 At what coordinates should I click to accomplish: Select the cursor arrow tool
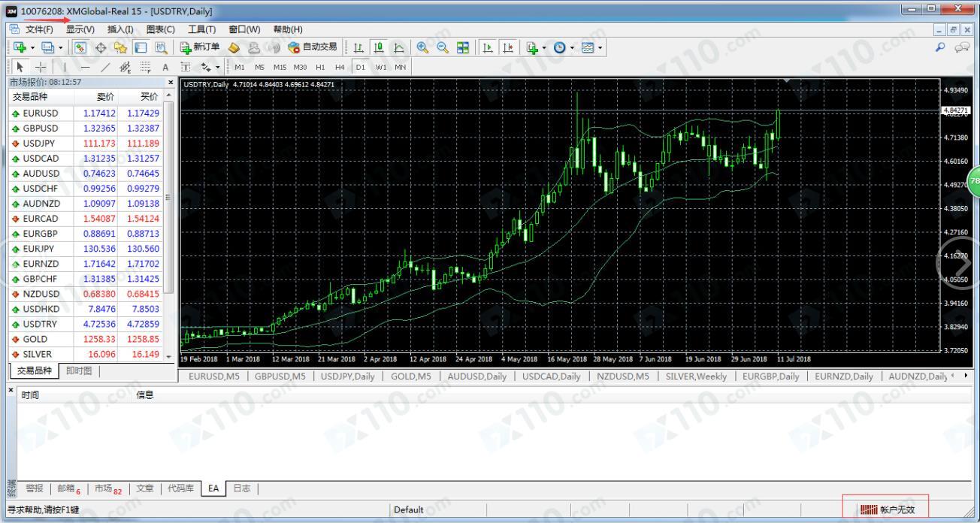20,67
